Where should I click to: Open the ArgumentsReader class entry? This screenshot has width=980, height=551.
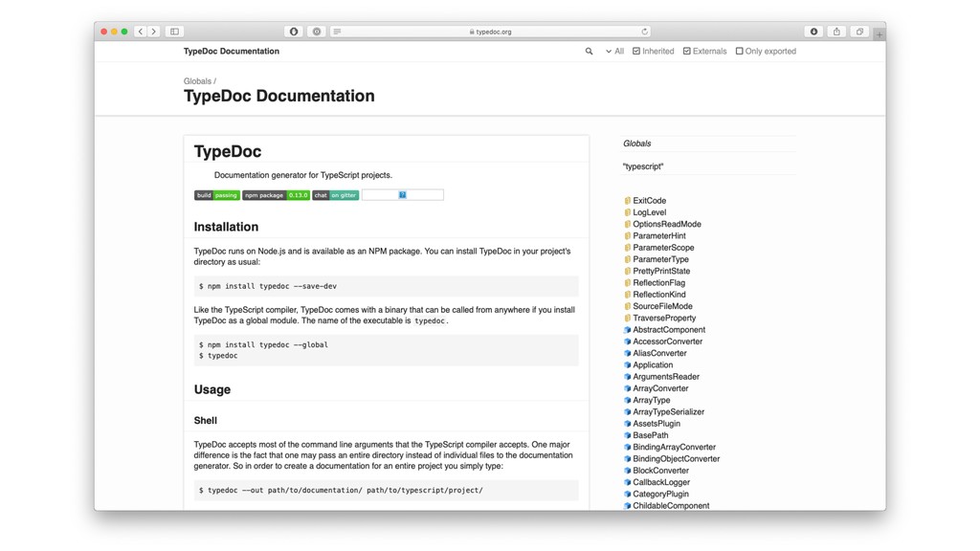coord(666,377)
